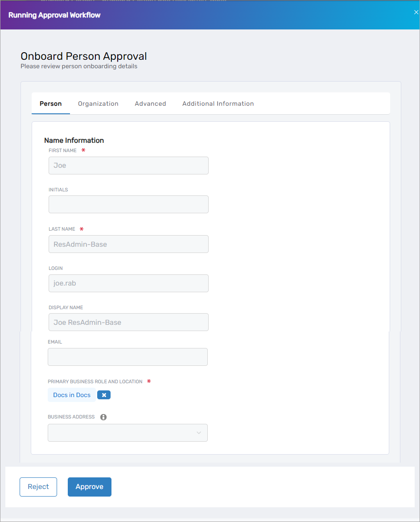Select the Additional Information tab
This screenshot has width=420, height=522.
click(218, 104)
